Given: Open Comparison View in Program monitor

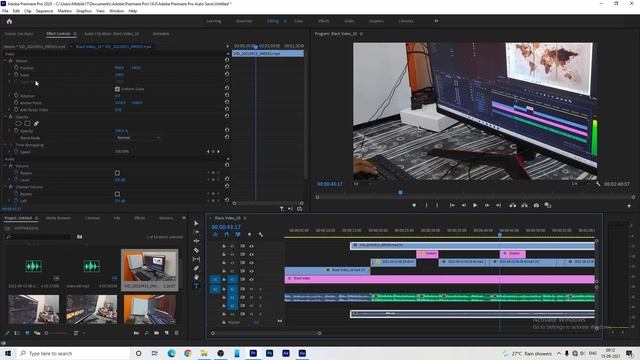Looking at the screenshot, I should pyautogui.click(x=548, y=205).
